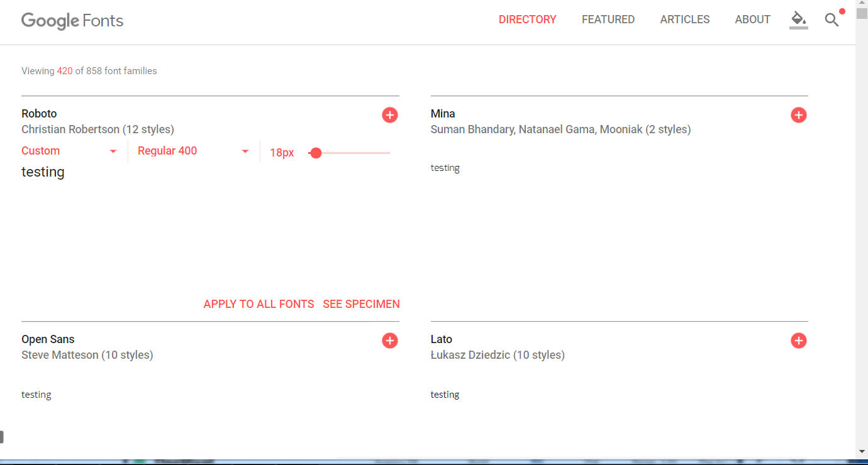
Task: Add Roboto with its plus icon
Action: tap(390, 115)
